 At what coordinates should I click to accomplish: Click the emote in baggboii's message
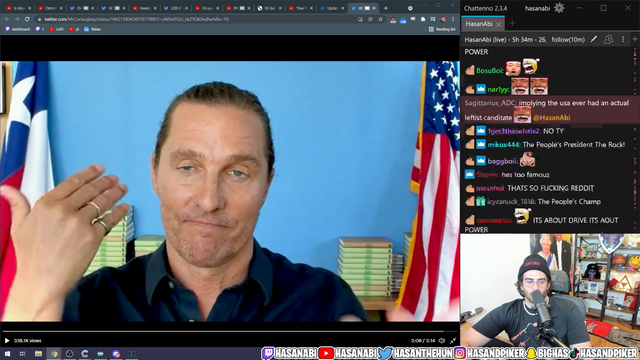coord(527,160)
